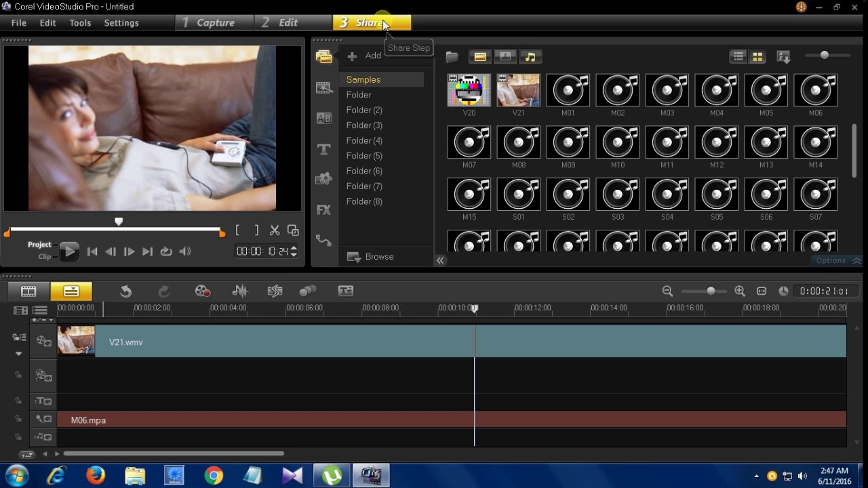Open the Track Motion icon
The image size is (868, 488).
point(308,291)
